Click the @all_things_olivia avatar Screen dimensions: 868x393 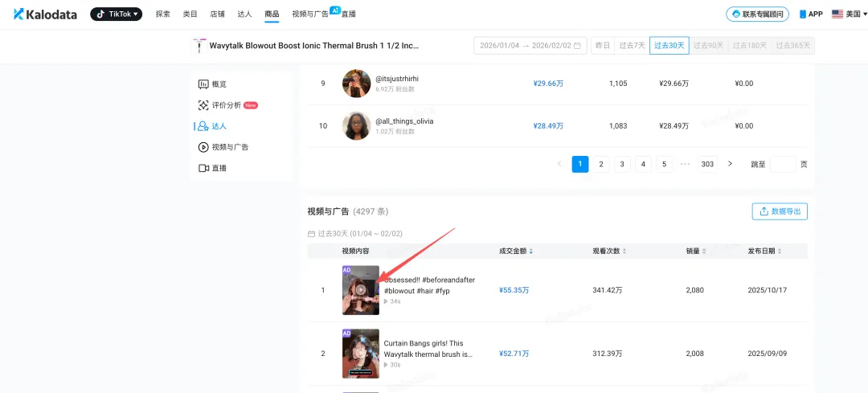coord(357,125)
